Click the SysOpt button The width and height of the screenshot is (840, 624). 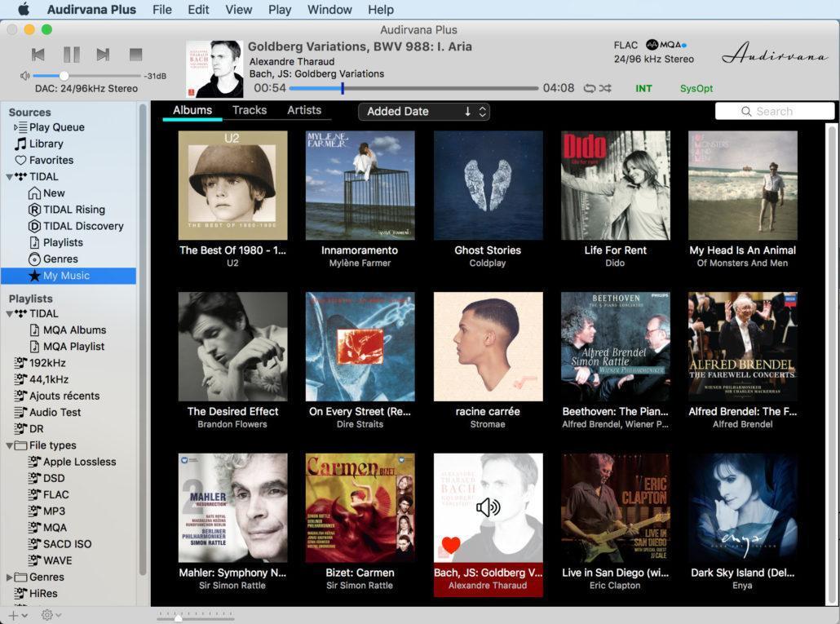tap(696, 88)
